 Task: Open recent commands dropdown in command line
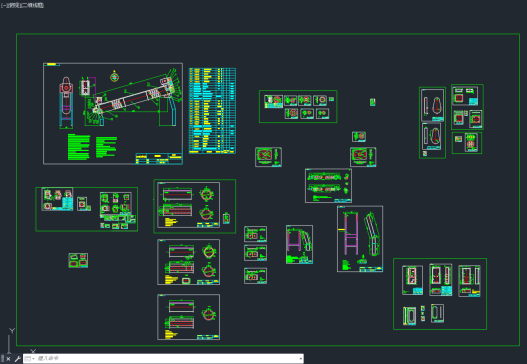click(30, 359)
